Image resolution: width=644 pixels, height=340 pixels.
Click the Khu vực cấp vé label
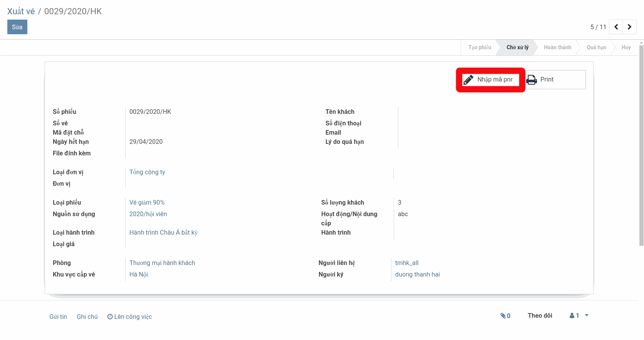74,274
